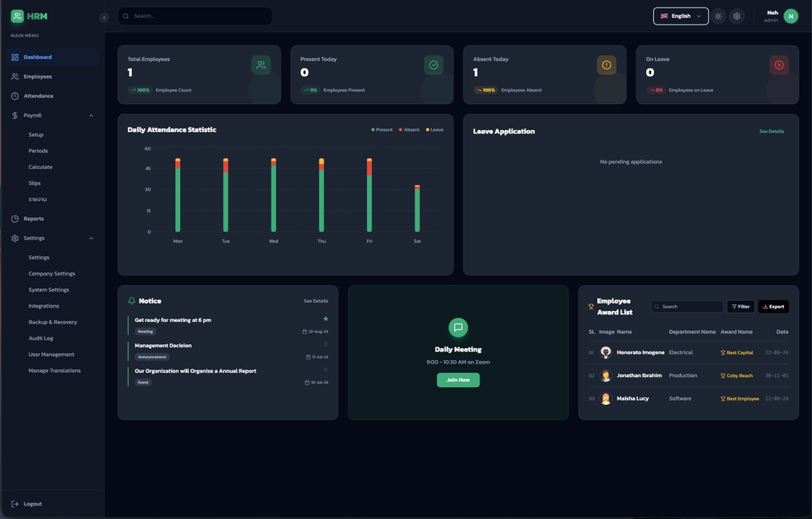Open the English language dropdown

[x=680, y=16]
